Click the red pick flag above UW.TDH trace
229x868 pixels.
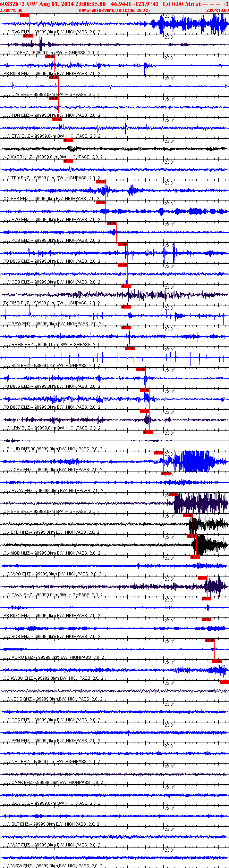pyautogui.click(x=53, y=98)
